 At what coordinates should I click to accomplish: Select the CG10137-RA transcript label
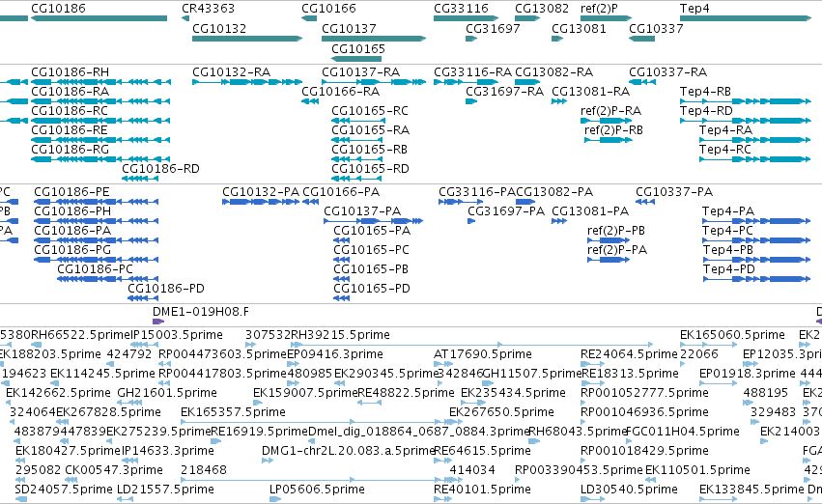coord(360,71)
